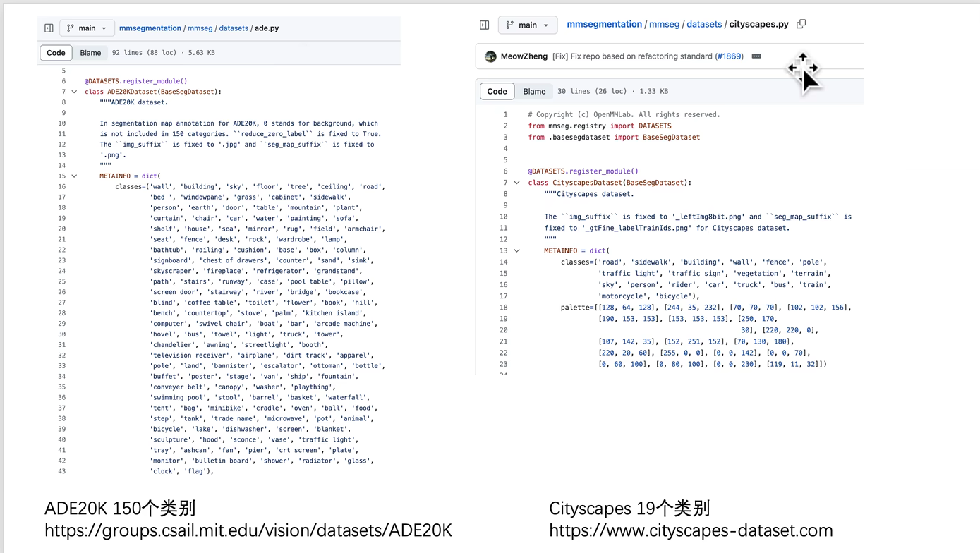Collapse the CityscapesDataset class definition

pos(516,182)
